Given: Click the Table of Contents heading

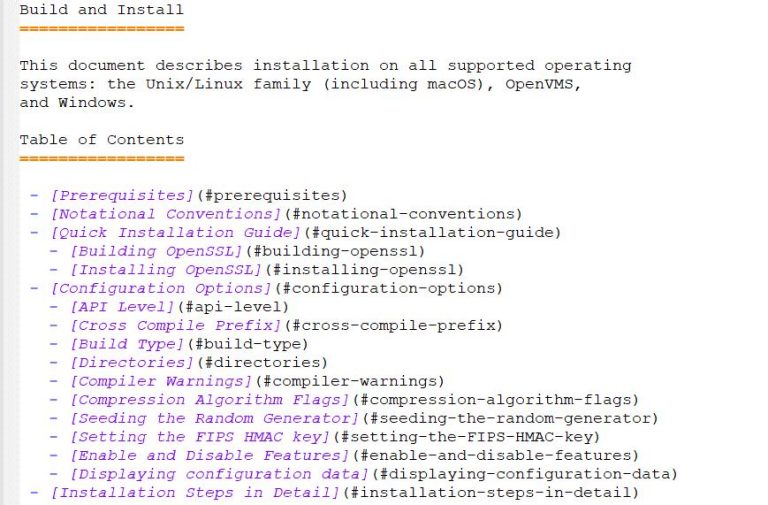Looking at the screenshot, I should (101, 140).
